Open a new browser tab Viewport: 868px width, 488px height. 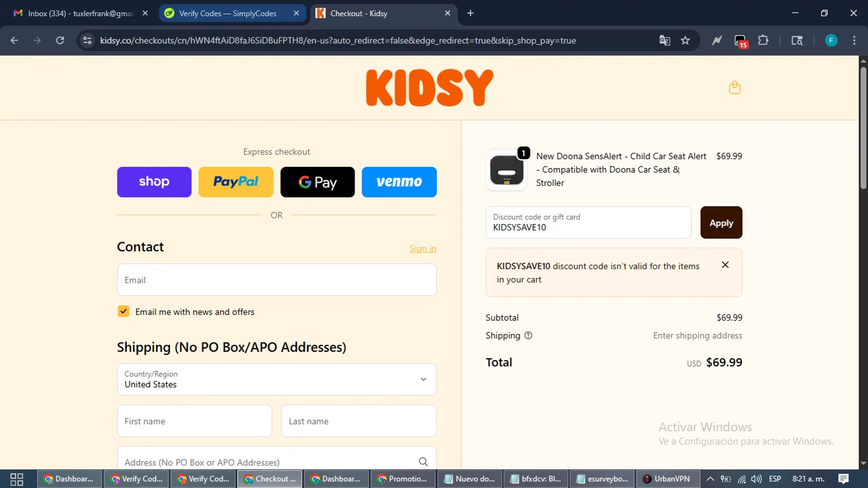tap(470, 13)
